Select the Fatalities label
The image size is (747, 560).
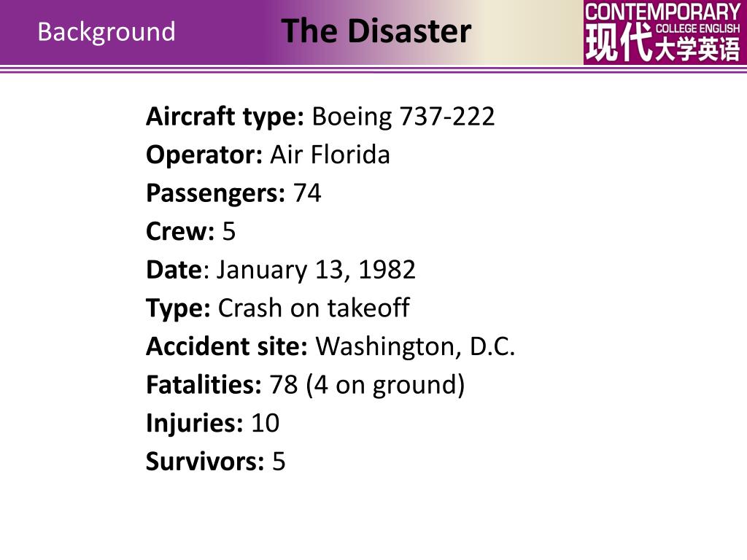pos(204,385)
